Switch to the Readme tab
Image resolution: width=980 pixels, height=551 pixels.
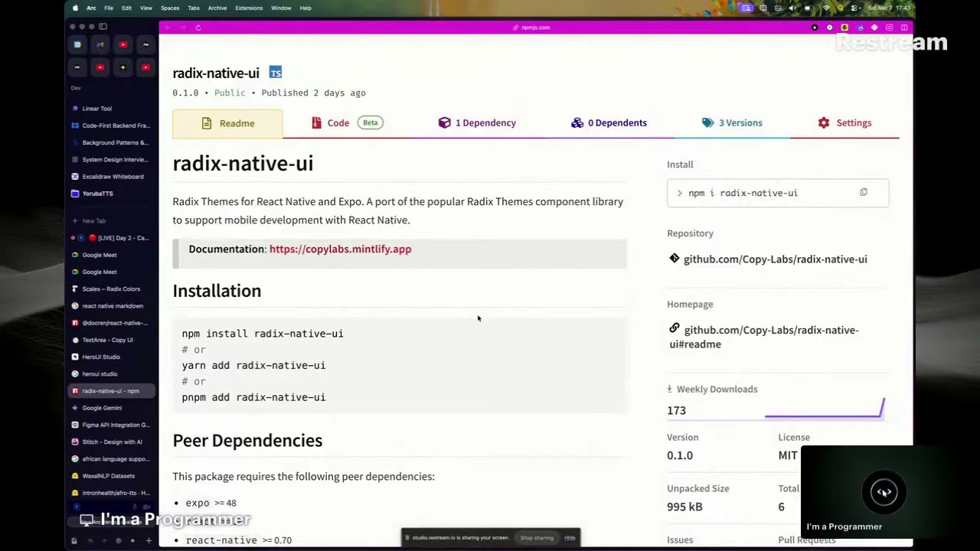[x=227, y=123]
